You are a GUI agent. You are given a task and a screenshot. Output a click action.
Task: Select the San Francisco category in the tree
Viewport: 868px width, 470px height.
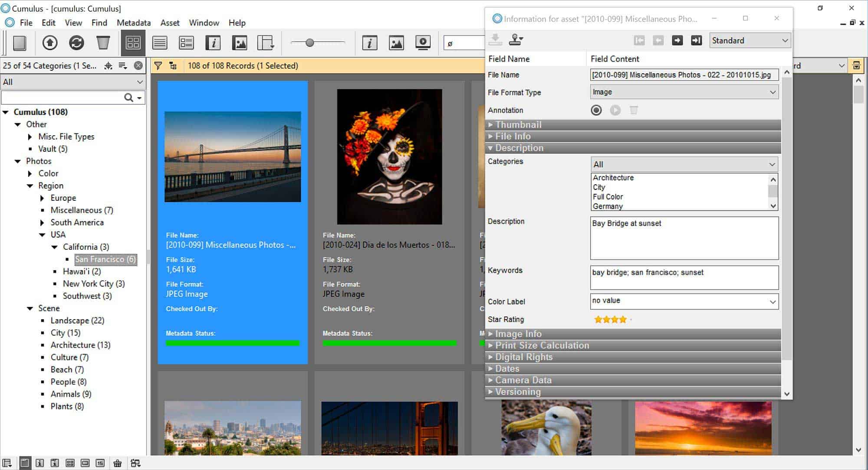105,259
